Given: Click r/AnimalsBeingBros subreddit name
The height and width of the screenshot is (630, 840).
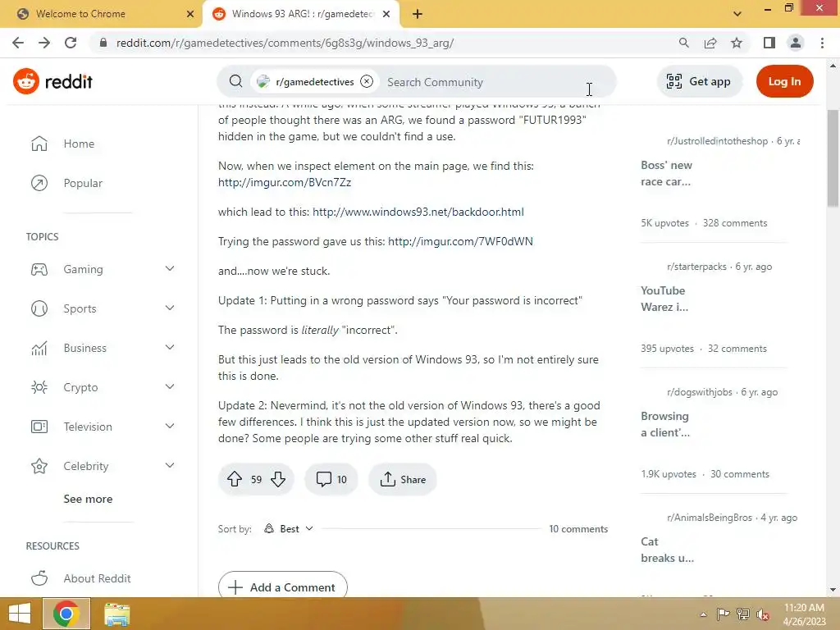Looking at the screenshot, I should pos(710,518).
